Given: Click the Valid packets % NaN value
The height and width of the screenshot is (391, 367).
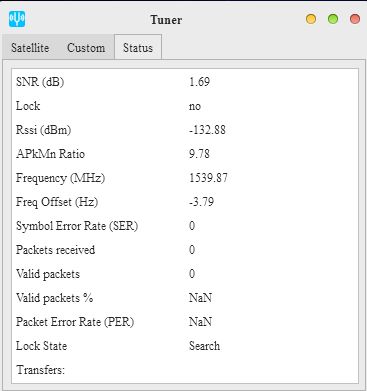Looking at the screenshot, I should (200, 298).
